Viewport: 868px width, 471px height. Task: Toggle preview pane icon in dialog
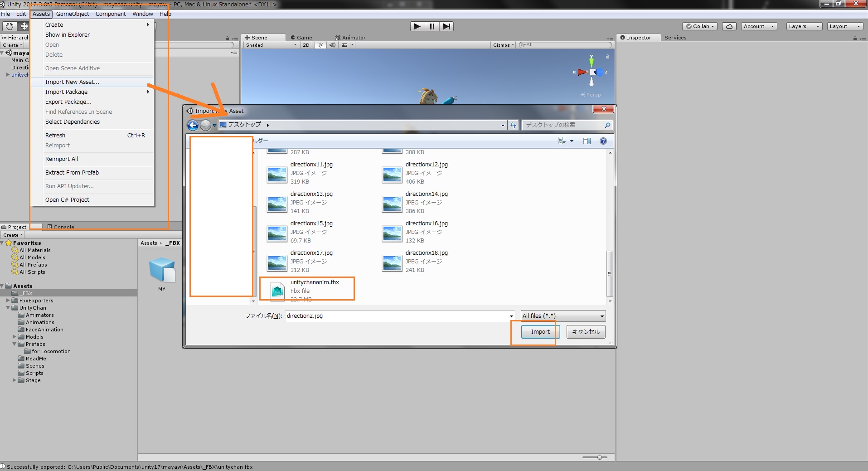click(x=587, y=141)
